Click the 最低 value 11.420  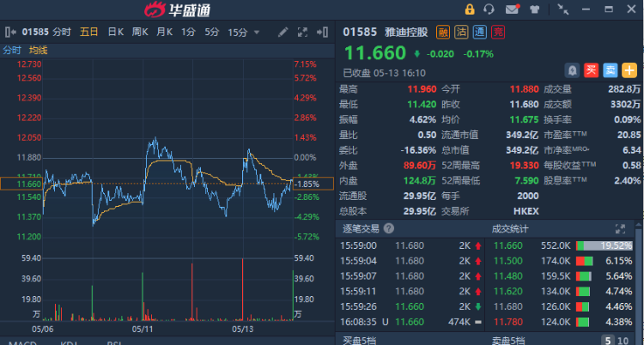[422, 105]
